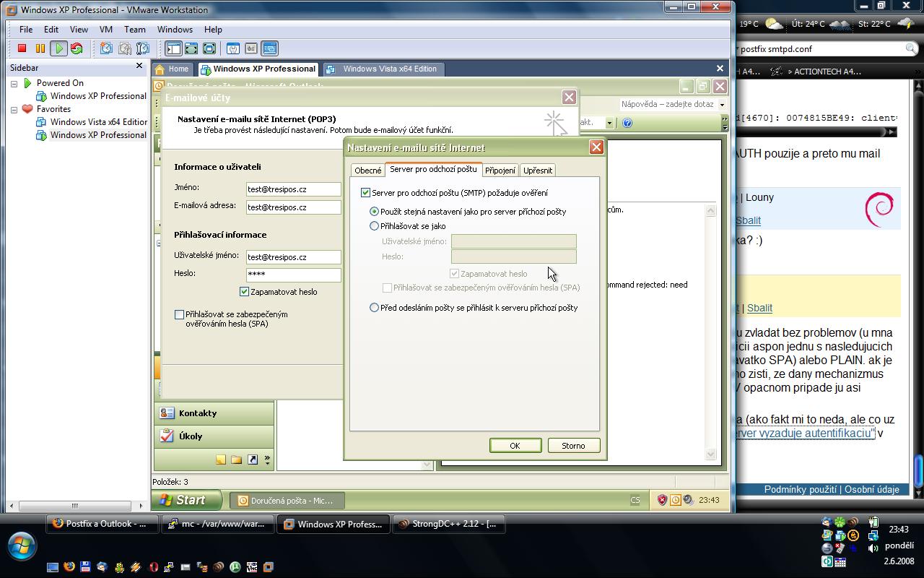Toggle the Show Sidebar toolbar icon

point(173,48)
